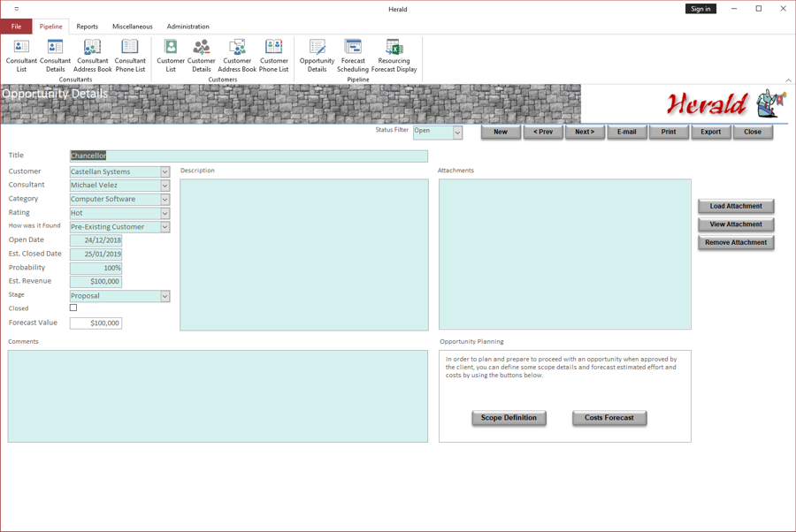Collapse the ribbon with the chevron
796x532 pixels.
tap(788, 80)
